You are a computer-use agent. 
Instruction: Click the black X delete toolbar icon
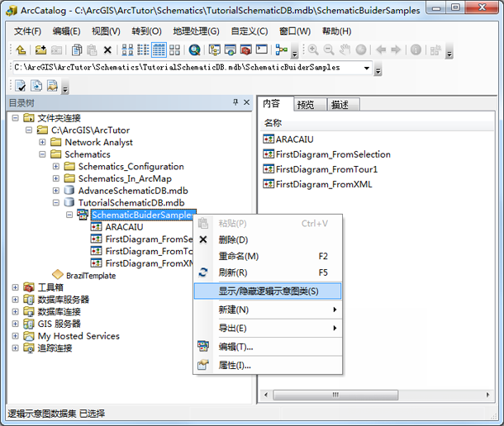(x=107, y=50)
